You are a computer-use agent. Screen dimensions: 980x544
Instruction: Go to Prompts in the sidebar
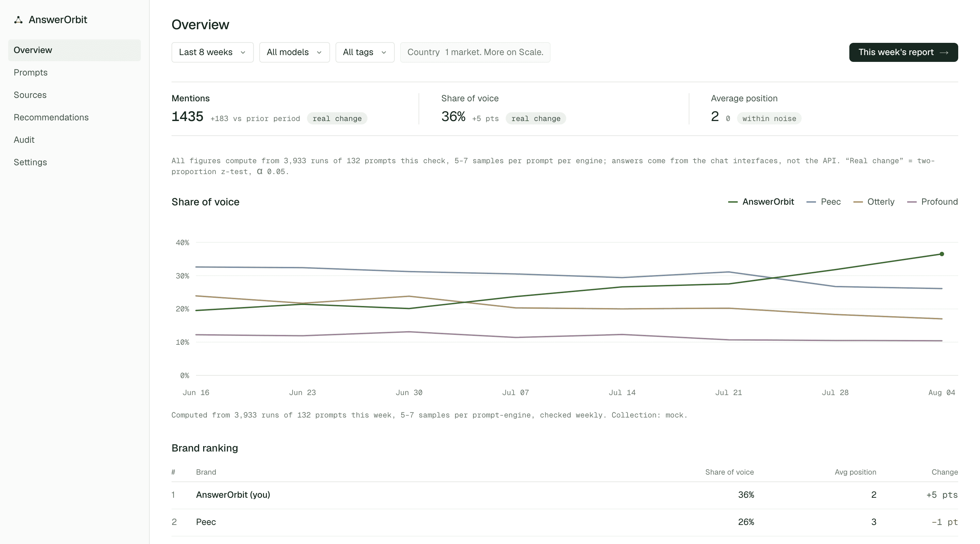75,73
